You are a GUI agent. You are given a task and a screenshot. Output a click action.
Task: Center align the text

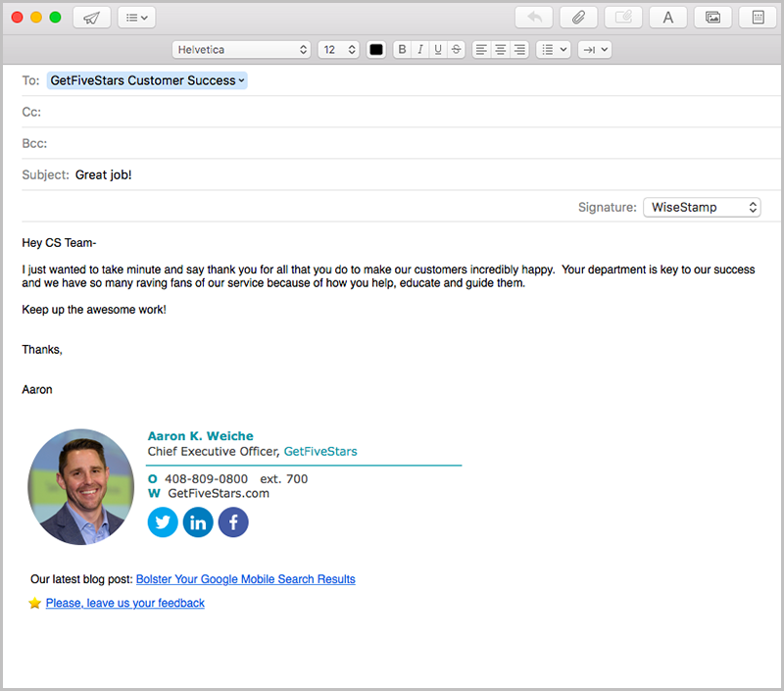click(x=501, y=50)
